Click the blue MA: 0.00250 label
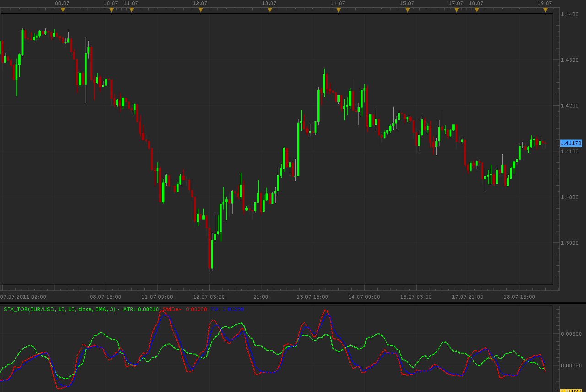The width and height of the screenshot is (586, 392). coord(228,309)
